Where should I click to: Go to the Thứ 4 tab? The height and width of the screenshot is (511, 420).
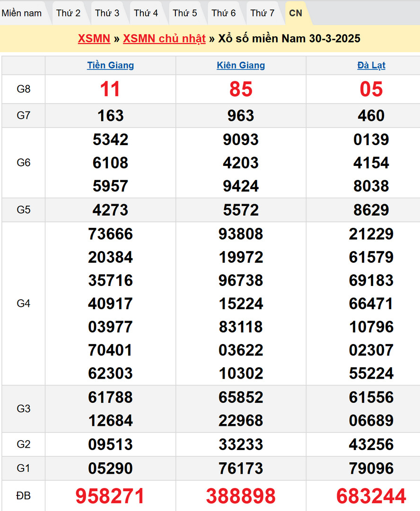coord(146,13)
